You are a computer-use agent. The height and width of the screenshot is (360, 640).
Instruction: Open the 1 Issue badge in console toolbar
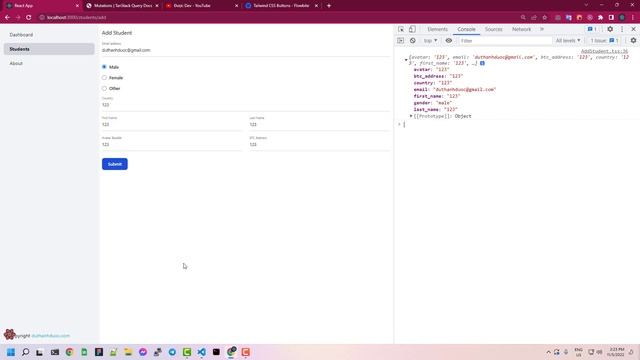click(x=604, y=41)
